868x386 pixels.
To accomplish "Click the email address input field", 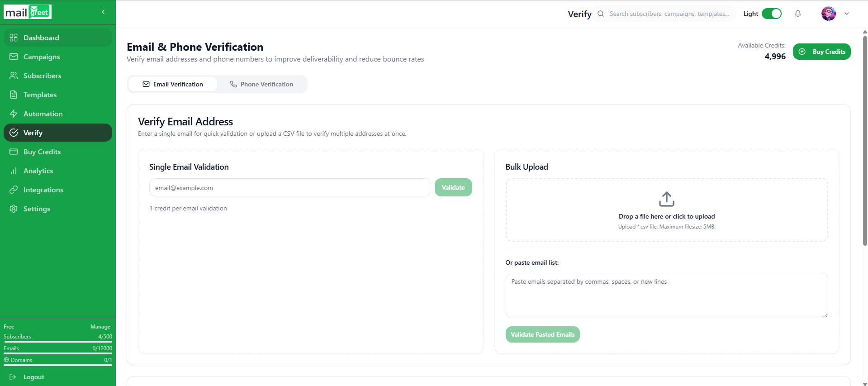I will click(x=289, y=187).
